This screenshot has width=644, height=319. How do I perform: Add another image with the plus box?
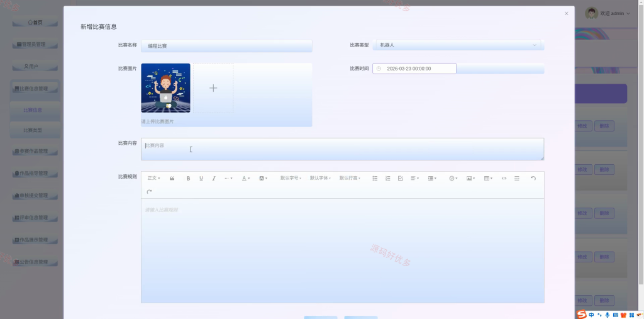(x=214, y=88)
